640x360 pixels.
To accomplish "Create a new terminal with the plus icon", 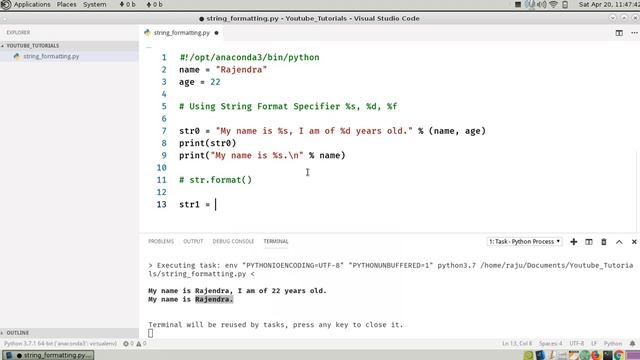I will pyautogui.click(x=573, y=242).
